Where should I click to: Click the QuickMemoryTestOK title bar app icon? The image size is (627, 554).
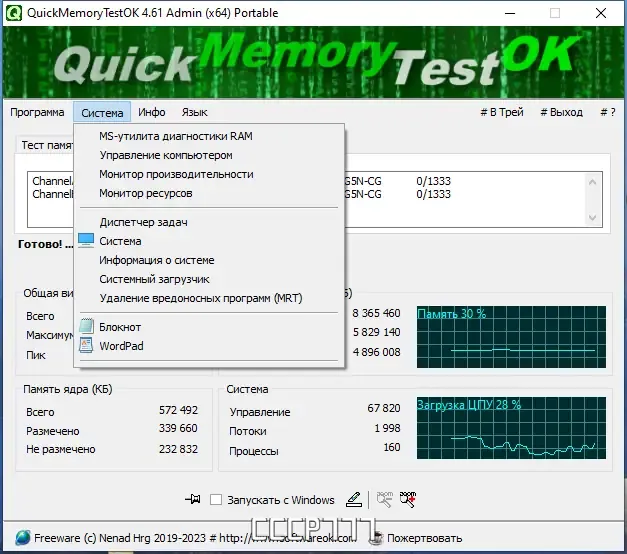click(14, 13)
